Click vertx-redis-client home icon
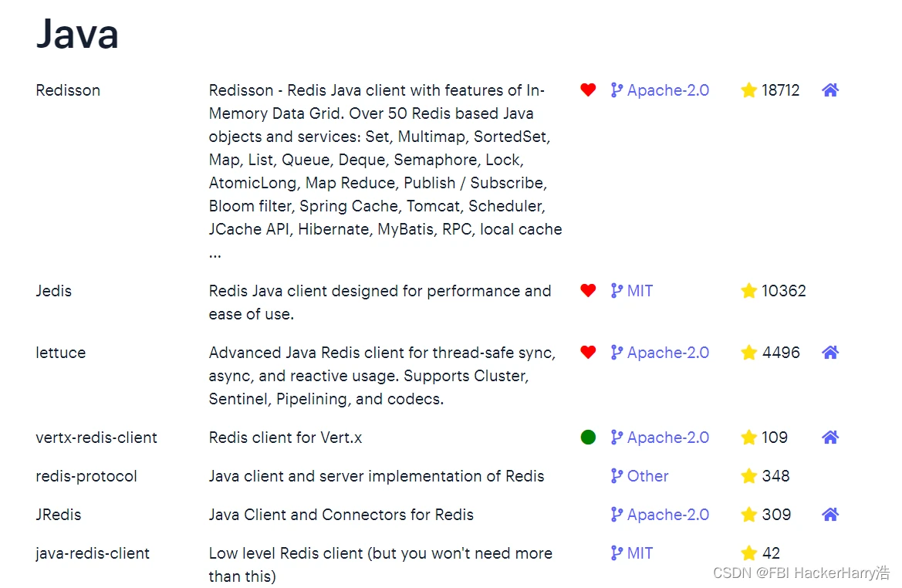The image size is (902, 588). click(830, 438)
